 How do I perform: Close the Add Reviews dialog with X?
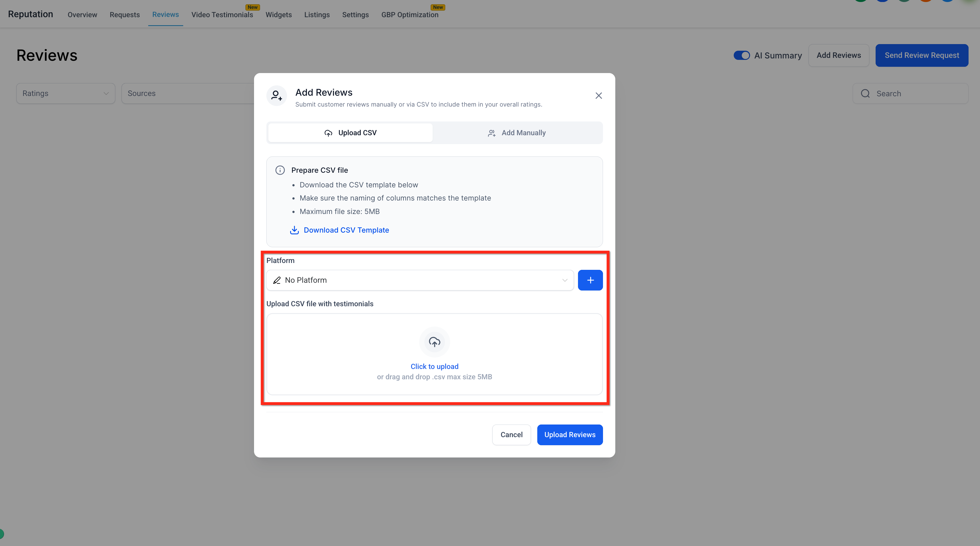pyautogui.click(x=598, y=95)
